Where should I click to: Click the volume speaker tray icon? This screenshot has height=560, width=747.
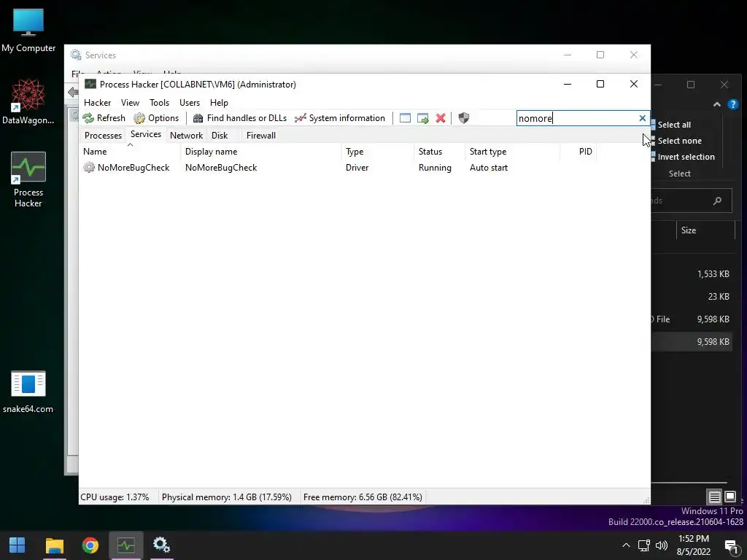661,545
